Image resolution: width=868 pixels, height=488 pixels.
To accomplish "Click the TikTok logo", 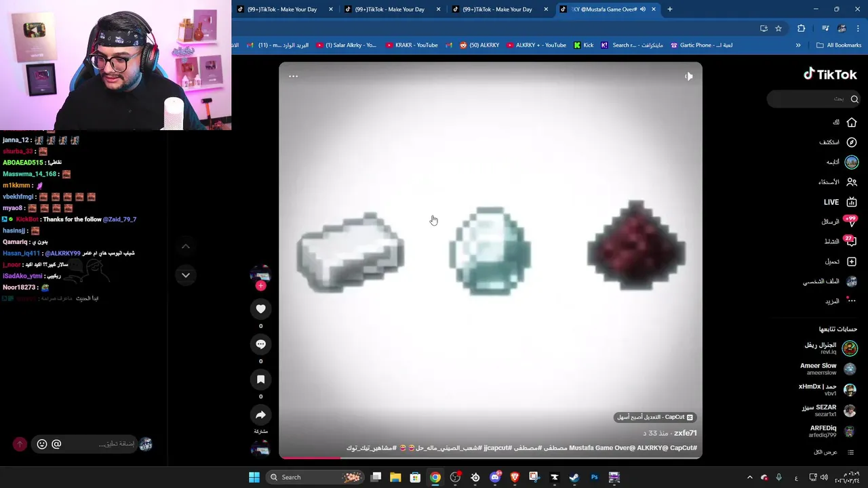I will (830, 75).
